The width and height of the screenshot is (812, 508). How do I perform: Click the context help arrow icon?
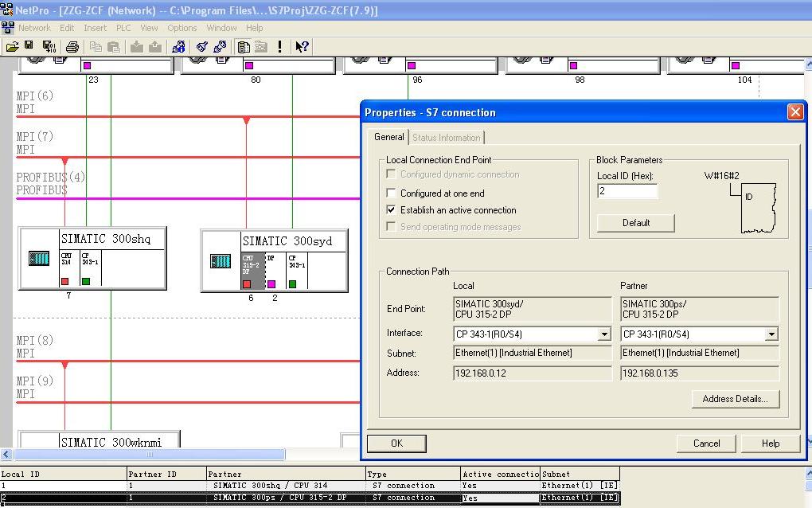(302, 47)
